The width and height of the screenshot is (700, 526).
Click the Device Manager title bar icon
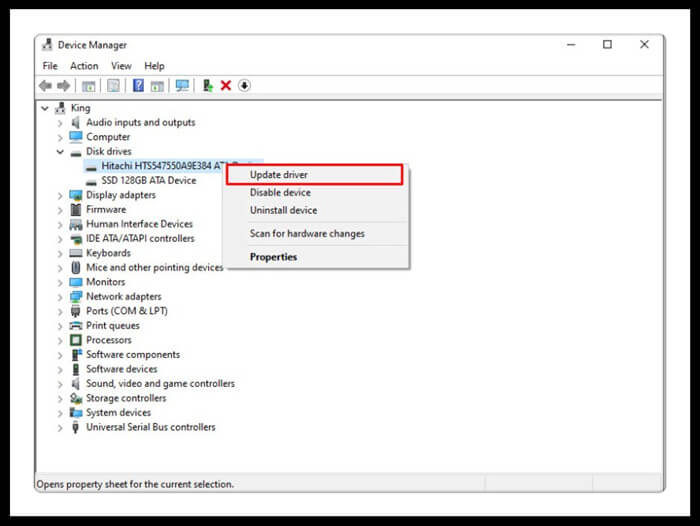tap(47, 44)
